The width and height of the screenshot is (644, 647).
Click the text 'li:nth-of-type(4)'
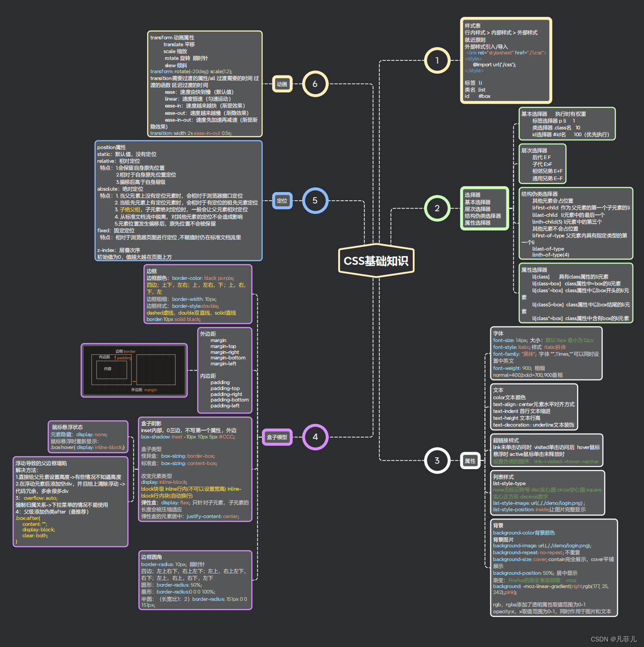click(x=551, y=255)
